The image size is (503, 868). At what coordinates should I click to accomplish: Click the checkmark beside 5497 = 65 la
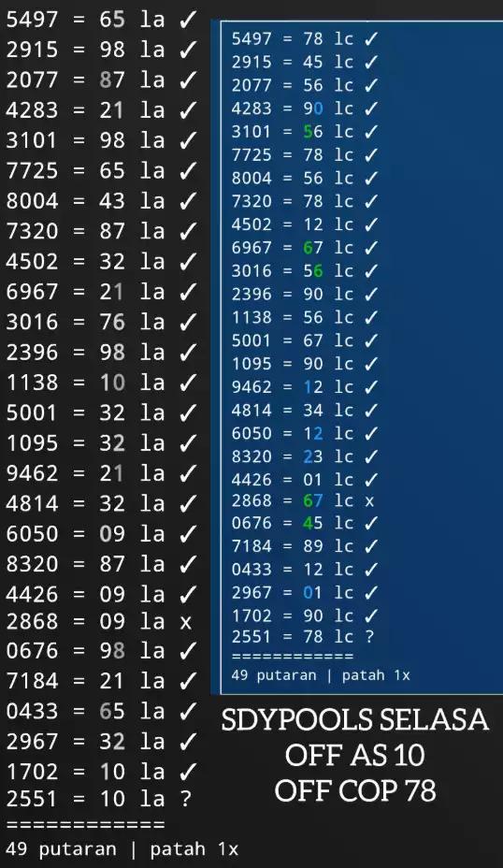(188, 20)
